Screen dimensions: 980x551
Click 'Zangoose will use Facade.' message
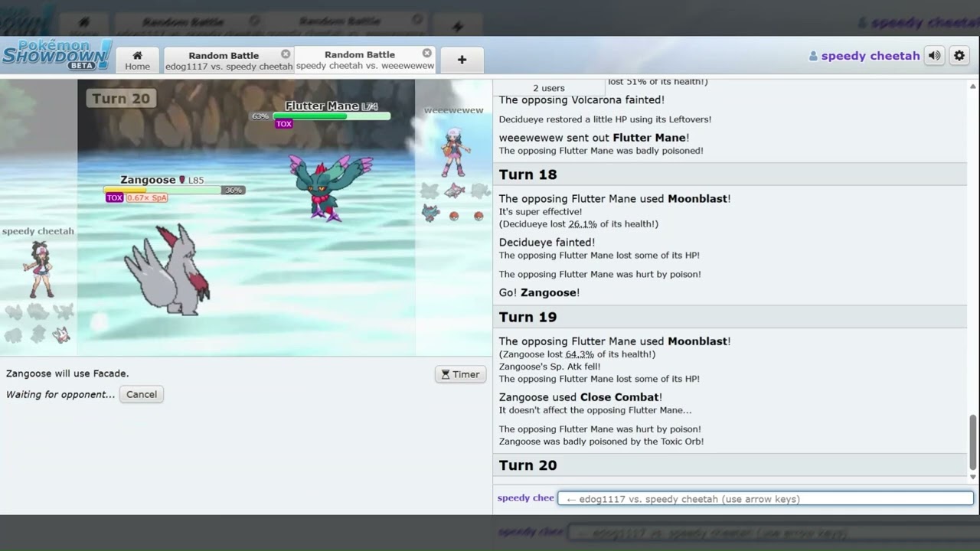tap(67, 373)
